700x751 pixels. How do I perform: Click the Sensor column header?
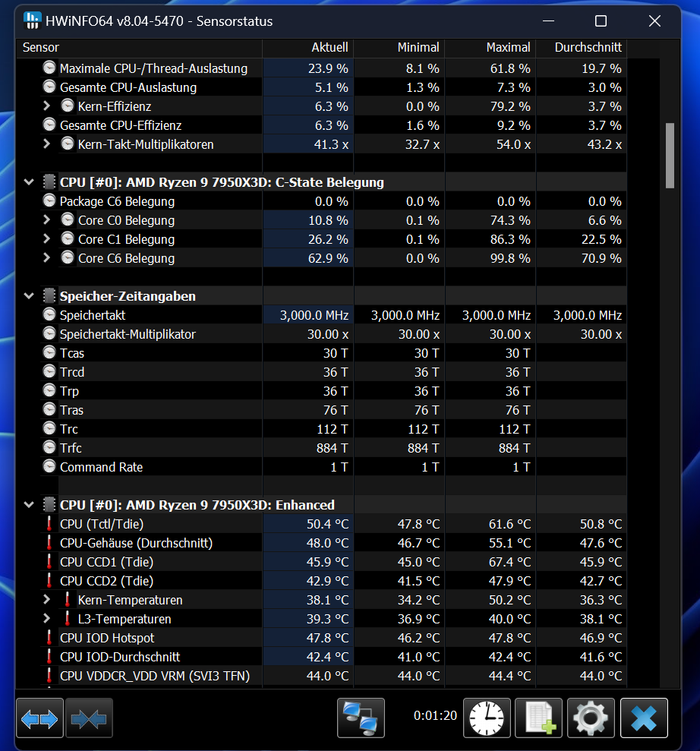coord(140,47)
